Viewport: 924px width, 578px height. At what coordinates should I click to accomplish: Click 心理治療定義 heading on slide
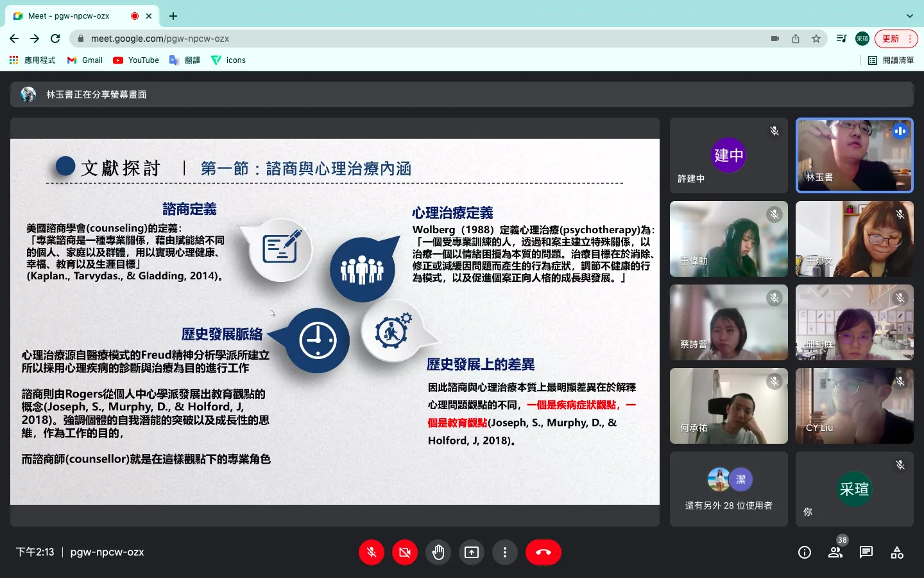pos(452,213)
